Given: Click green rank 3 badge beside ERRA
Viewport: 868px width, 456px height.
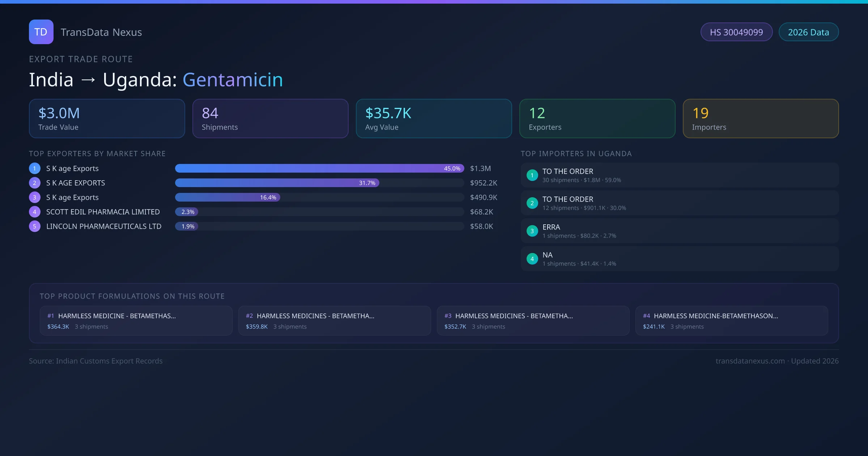Looking at the screenshot, I should tap(532, 231).
